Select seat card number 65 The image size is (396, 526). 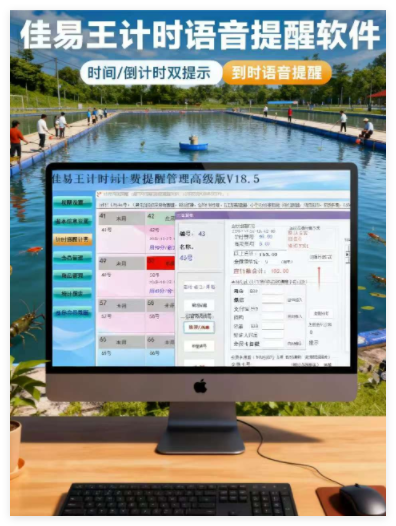pos(121,350)
